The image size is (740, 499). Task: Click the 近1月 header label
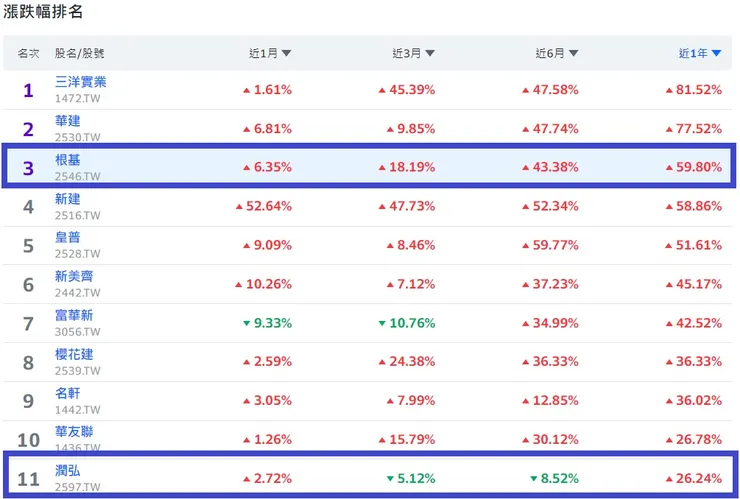[x=263, y=53]
